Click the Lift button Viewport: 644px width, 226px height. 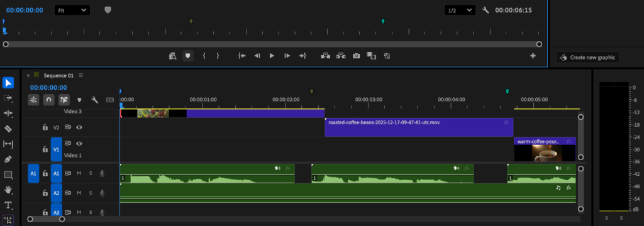click(326, 56)
